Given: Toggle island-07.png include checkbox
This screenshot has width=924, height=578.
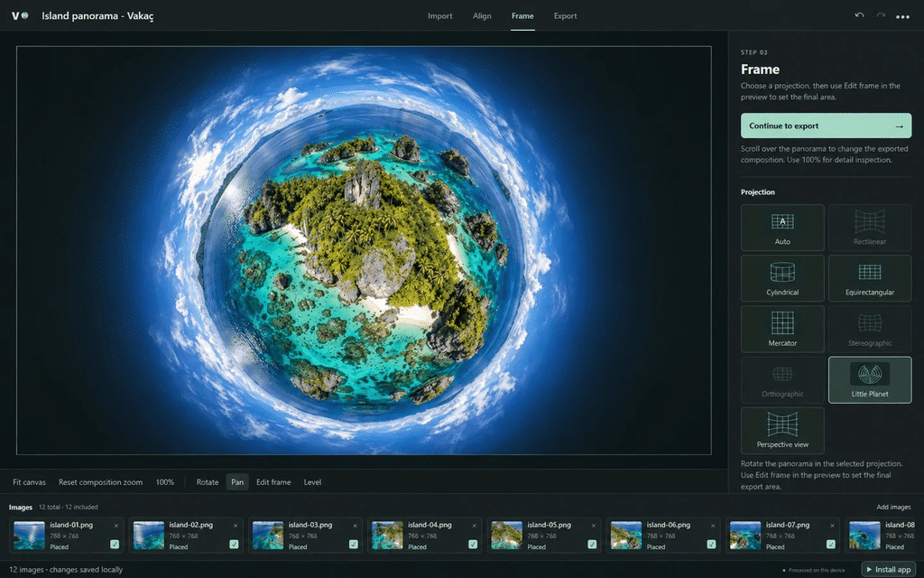Looking at the screenshot, I should pos(830,545).
